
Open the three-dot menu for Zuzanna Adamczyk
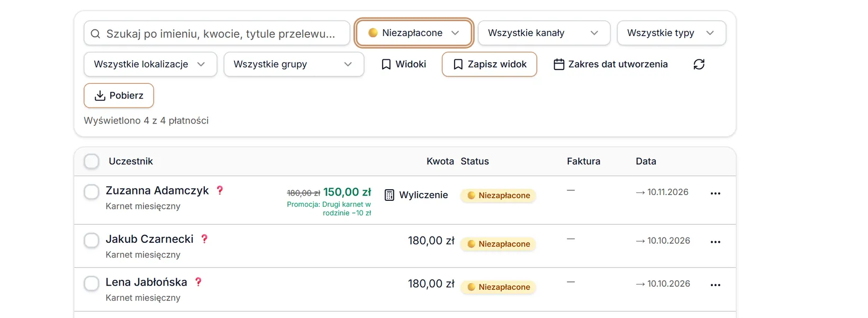click(x=716, y=193)
